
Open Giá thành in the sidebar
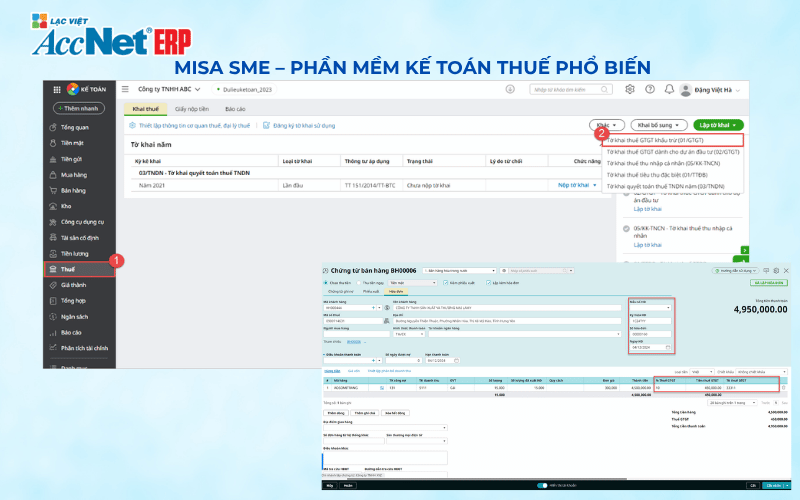tap(68, 285)
